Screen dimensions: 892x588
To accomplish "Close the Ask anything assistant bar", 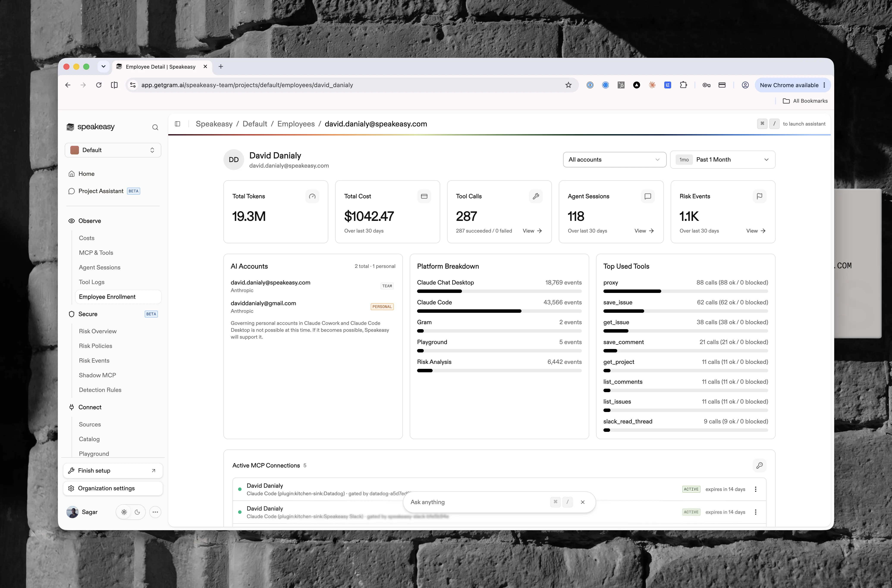I will point(583,502).
